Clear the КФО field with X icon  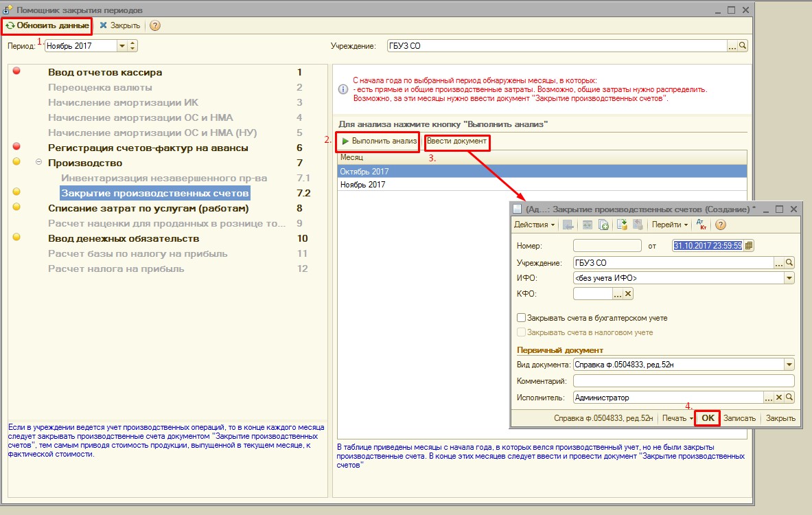(627, 294)
